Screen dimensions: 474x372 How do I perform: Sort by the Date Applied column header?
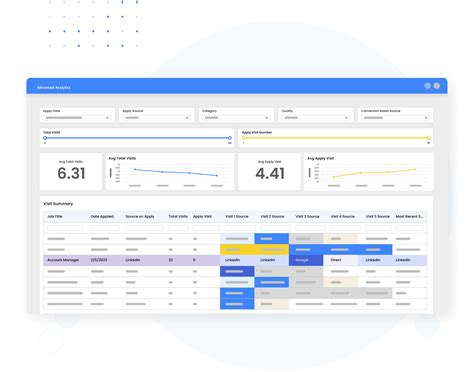coord(102,216)
